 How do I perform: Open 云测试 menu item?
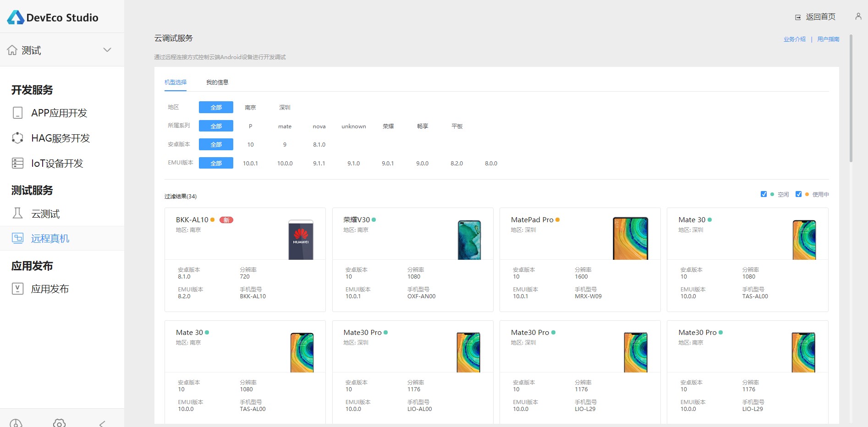pyautogui.click(x=45, y=213)
